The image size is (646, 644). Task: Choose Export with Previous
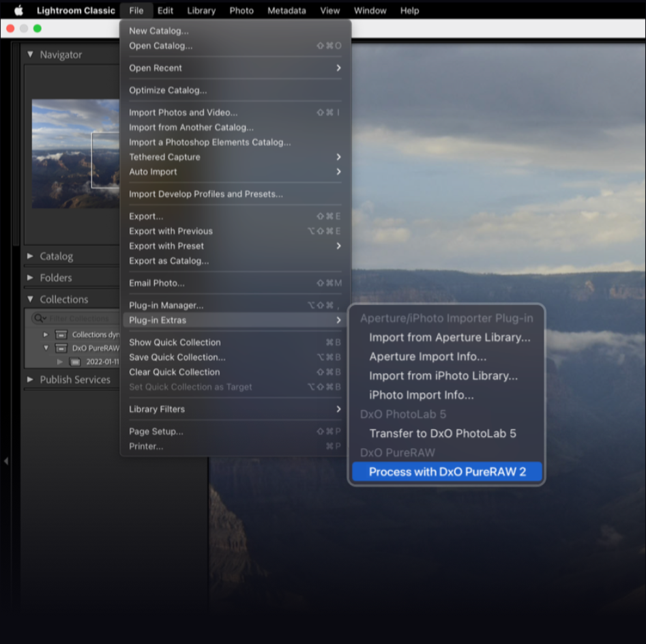pos(235,231)
